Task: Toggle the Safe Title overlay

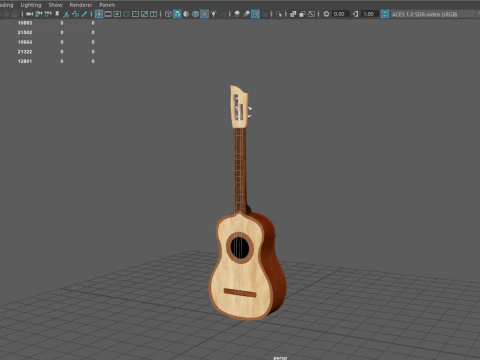Action: (x=153, y=14)
